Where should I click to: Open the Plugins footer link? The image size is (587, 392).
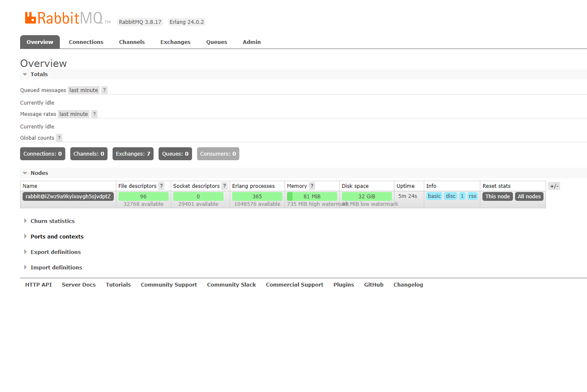344,285
